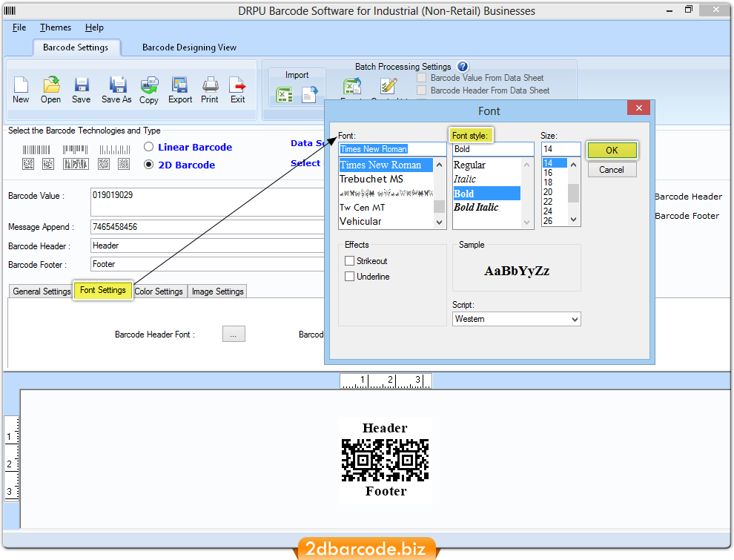Select third linear barcode sample icon

pyautogui.click(x=115, y=150)
